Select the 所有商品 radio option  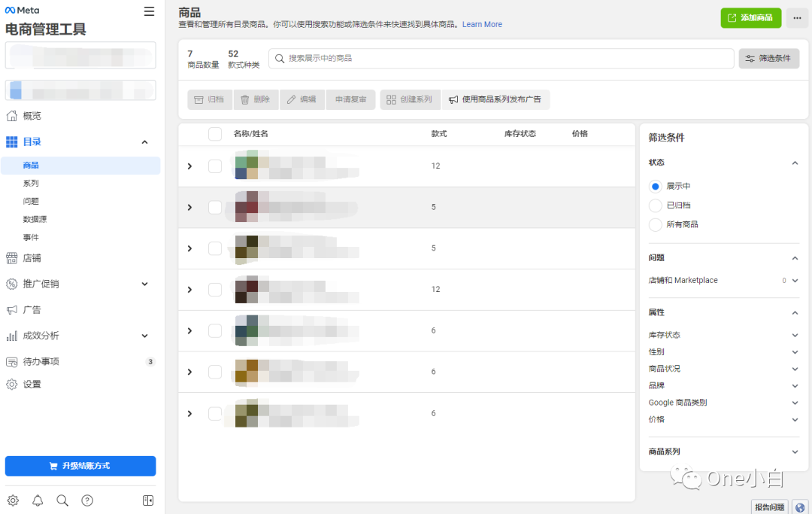(x=655, y=224)
